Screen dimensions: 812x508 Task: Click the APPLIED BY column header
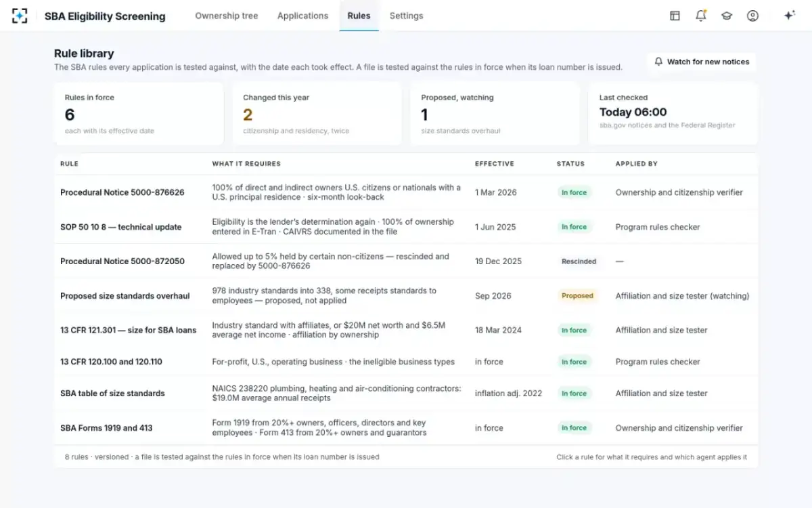coord(636,164)
